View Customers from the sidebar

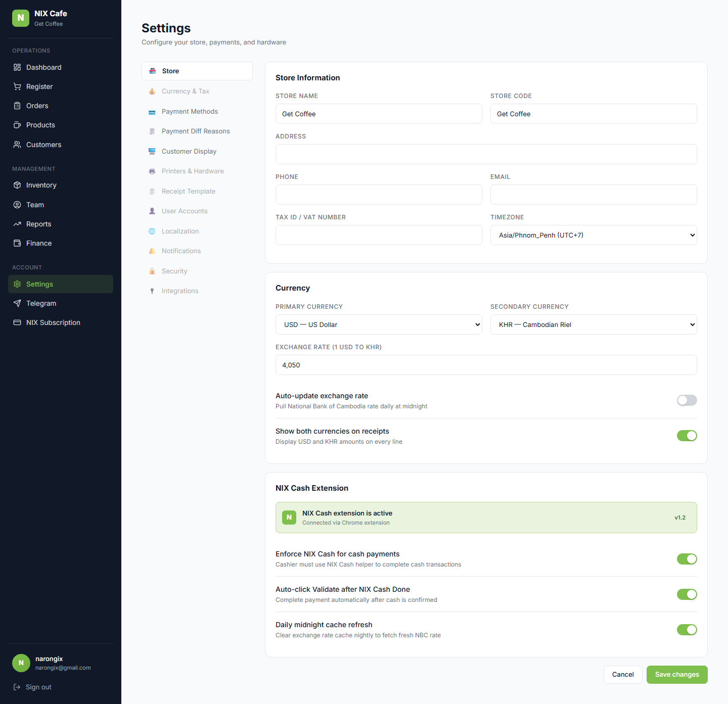click(x=43, y=145)
